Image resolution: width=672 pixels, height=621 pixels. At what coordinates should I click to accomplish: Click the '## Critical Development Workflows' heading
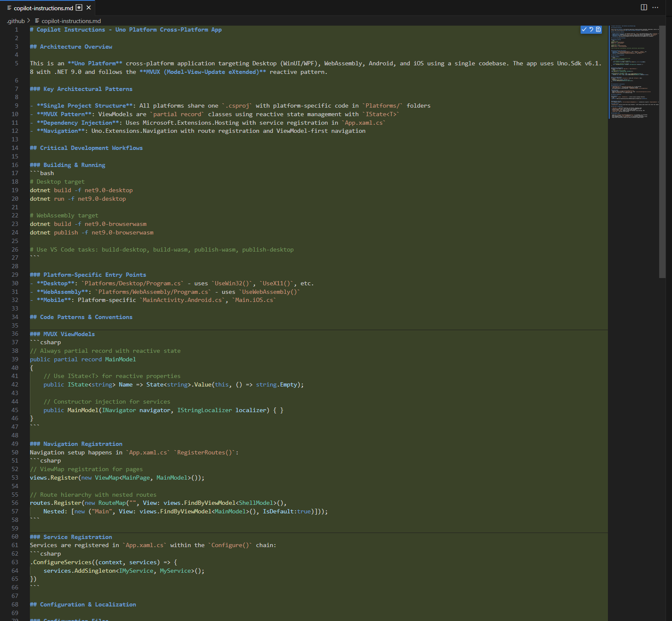pyautogui.click(x=86, y=148)
